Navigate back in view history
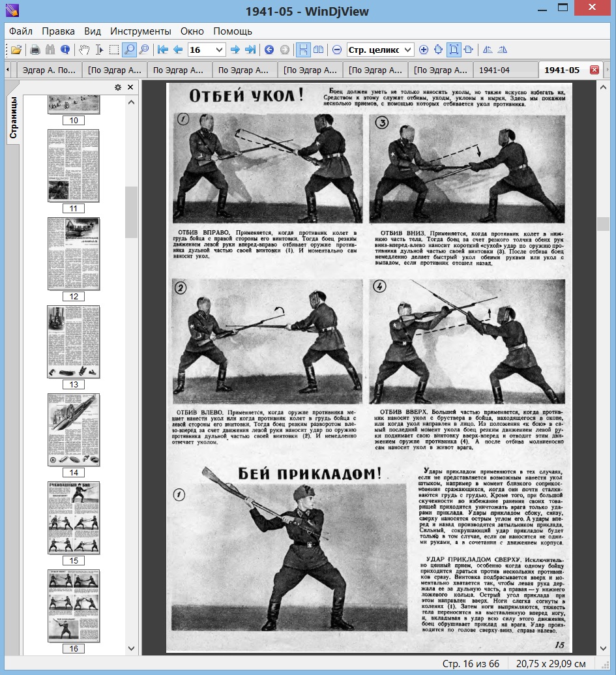The height and width of the screenshot is (675, 616). (269, 50)
